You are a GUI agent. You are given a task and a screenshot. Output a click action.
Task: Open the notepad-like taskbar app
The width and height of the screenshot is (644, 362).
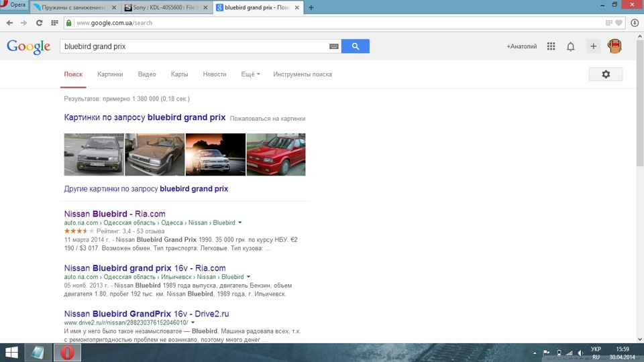click(x=38, y=353)
